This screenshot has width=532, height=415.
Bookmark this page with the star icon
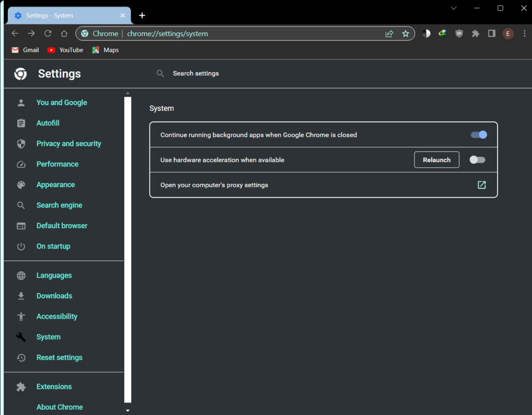(406, 33)
